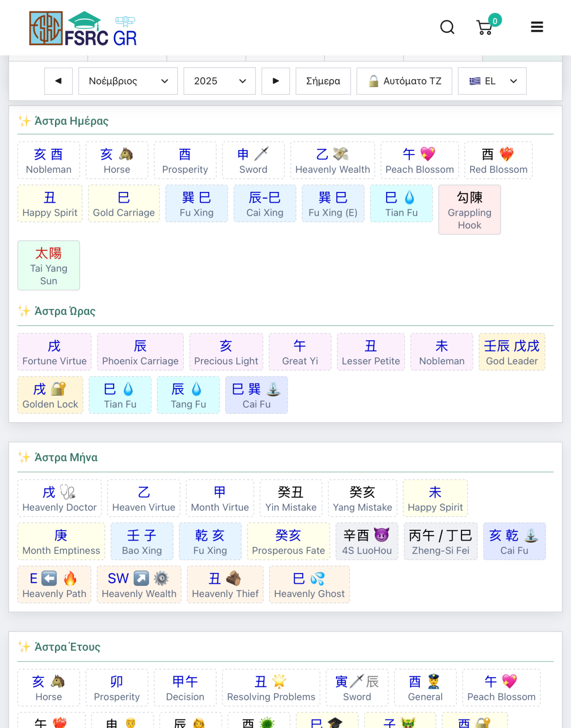Select the Tai Yang Sun card
Screen dimensions: 571x728
click(49, 265)
